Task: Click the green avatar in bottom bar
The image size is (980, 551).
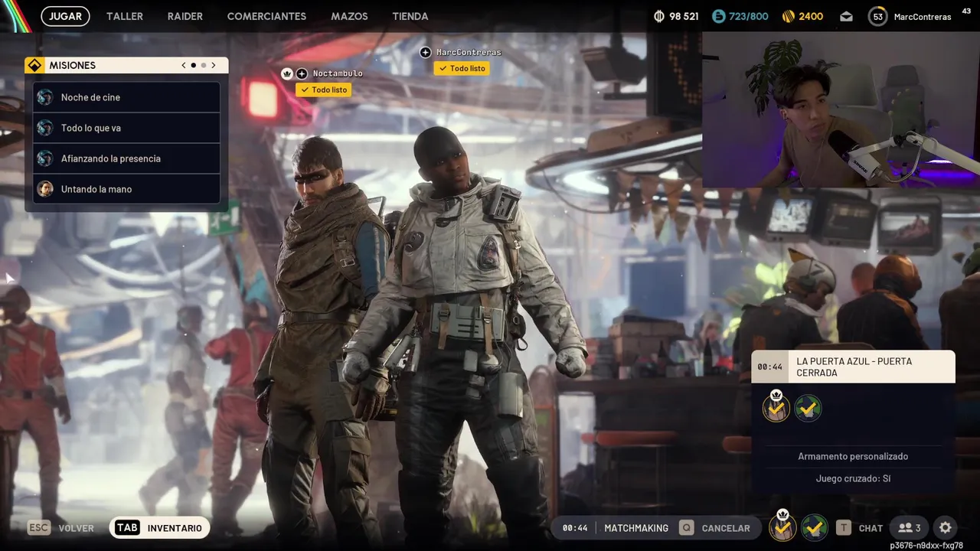Action: tap(814, 527)
